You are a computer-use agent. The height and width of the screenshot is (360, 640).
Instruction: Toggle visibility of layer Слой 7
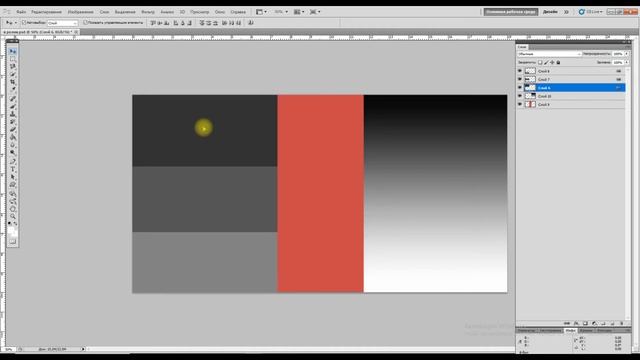[520, 79]
